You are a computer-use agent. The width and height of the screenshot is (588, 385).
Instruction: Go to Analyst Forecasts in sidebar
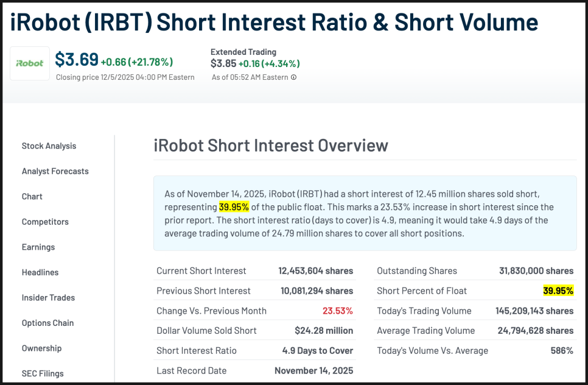55,171
